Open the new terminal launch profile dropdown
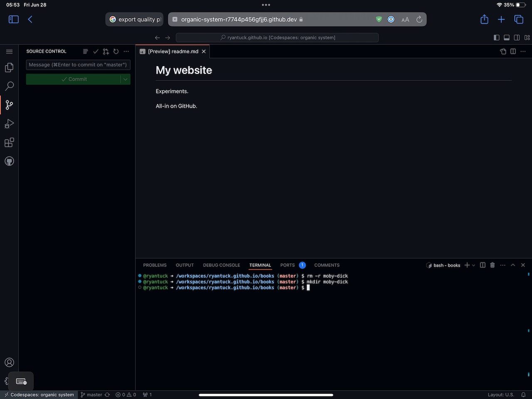 tap(473, 265)
